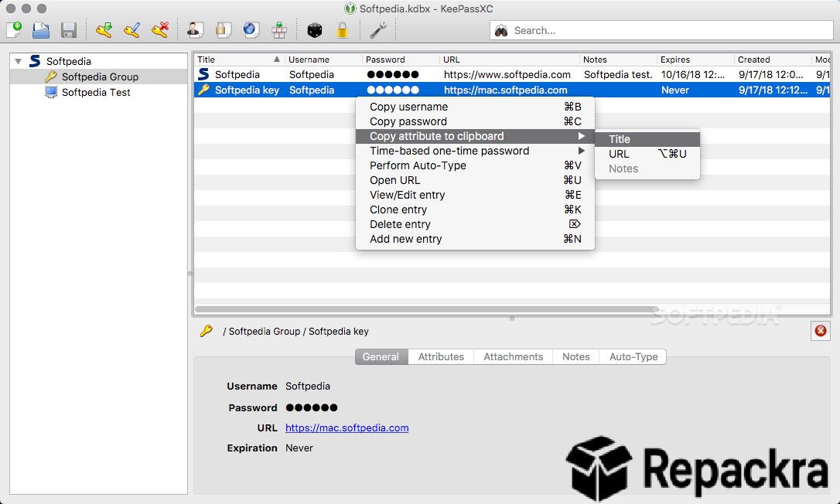The width and height of the screenshot is (840, 504).
Task: Select Add new entry menu item
Action: pyautogui.click(x=475, y=239)
